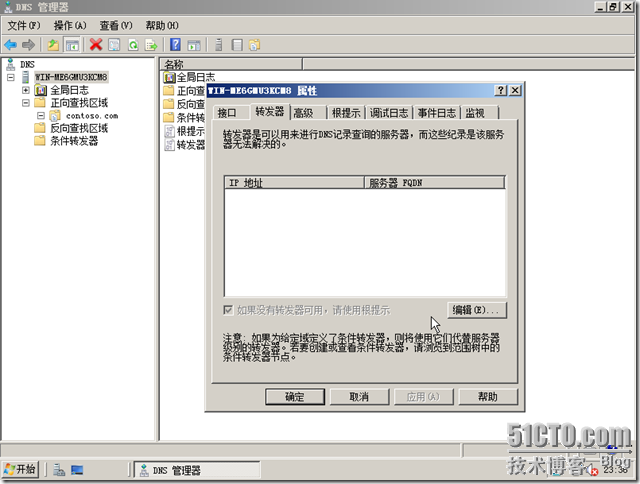This screenshot has height=484, width=640.
Task: Switch to the 事件日志 tab
Action: [437, 113]
